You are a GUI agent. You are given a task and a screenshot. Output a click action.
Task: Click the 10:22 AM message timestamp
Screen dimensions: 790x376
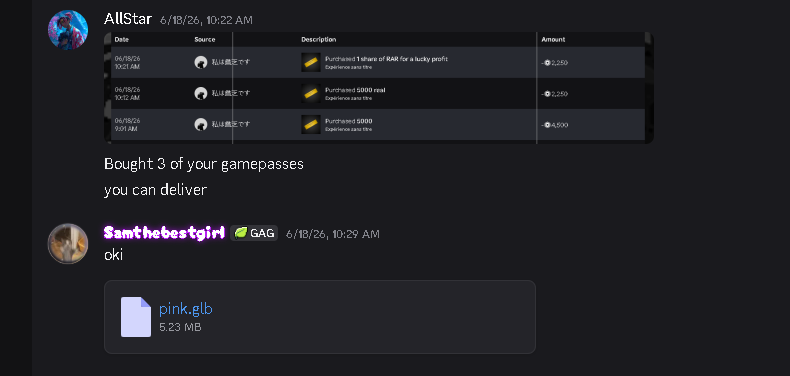click(207, 20)
